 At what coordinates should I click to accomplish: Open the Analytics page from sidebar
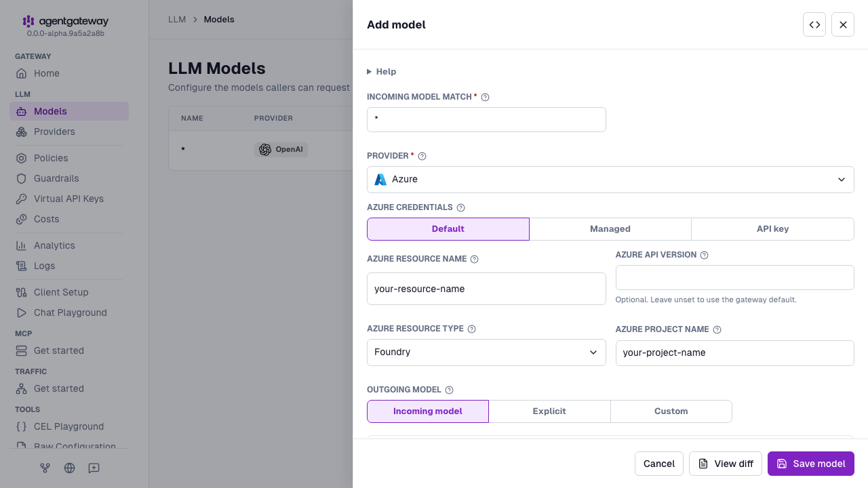coord(69,245)
